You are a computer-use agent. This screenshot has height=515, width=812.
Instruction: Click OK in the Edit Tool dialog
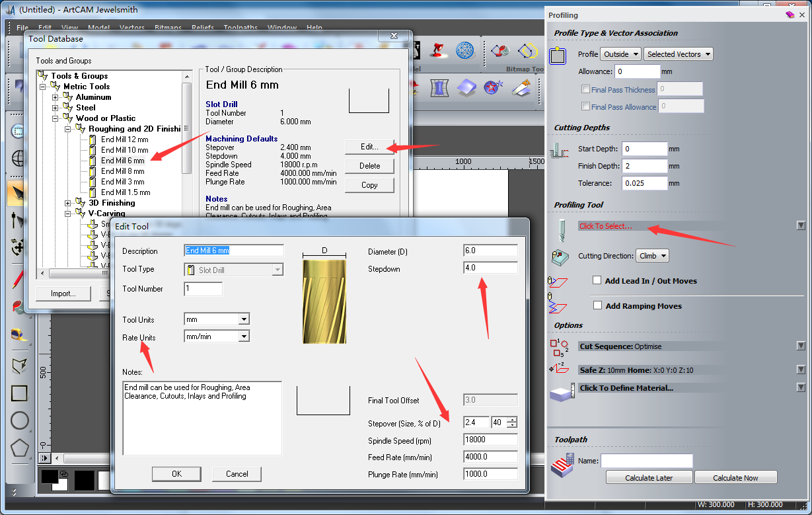click(x=176, y=473)
